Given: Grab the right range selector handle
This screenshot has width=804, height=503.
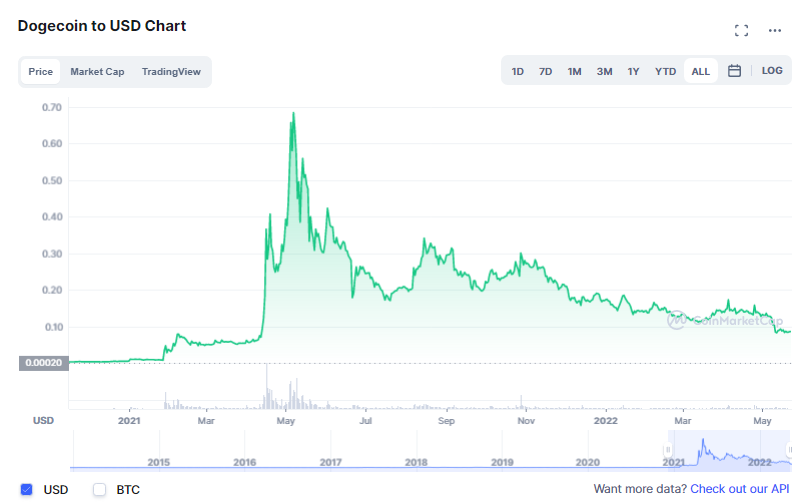Looking at the screenshot, I should 790,450.
